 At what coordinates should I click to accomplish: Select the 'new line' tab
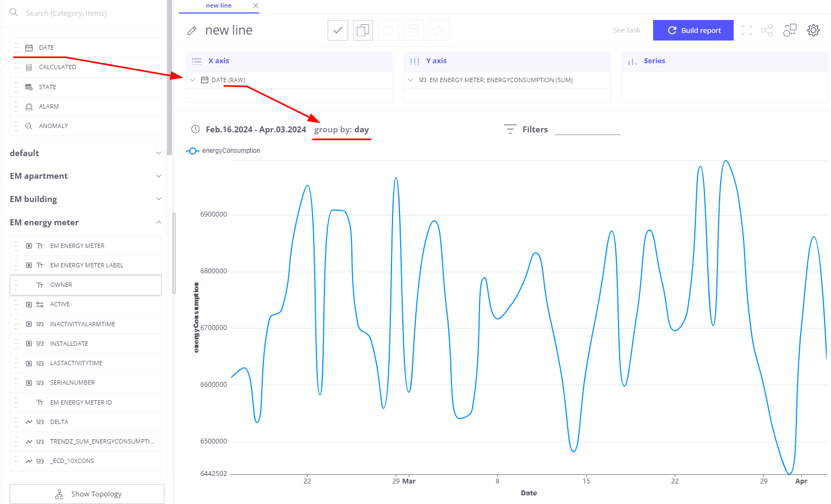point(218,5)
